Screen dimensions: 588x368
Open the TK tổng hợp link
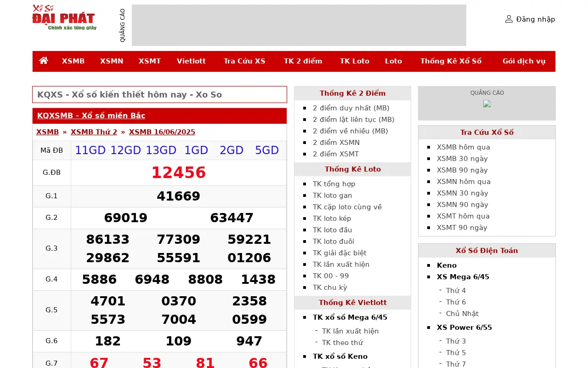[334, 184]
